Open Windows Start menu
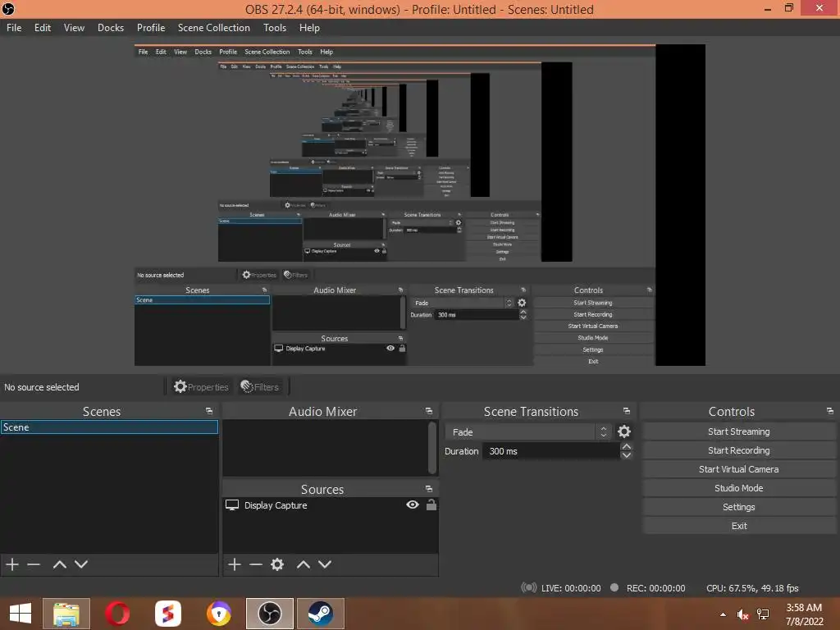The image size is (840, 630). (x=21, y=614)
